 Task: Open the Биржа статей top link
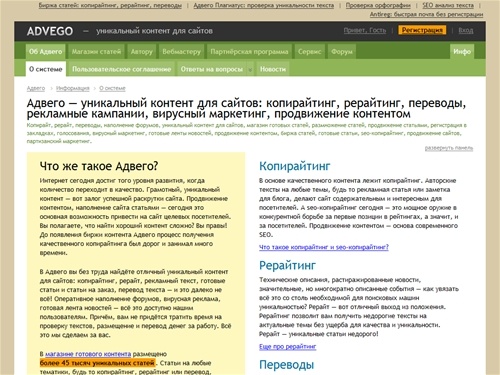pyautogui.click(x=110, y=5)
